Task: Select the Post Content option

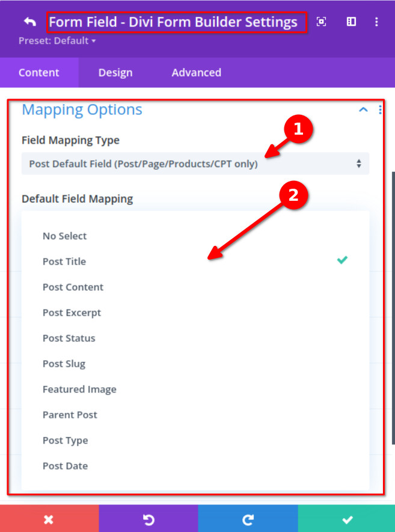Action: click(73, 287)
